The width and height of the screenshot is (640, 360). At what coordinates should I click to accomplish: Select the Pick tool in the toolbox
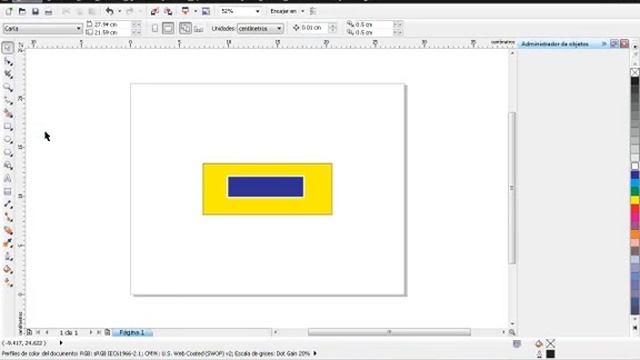pyautogui.click(x=8, y=48)
